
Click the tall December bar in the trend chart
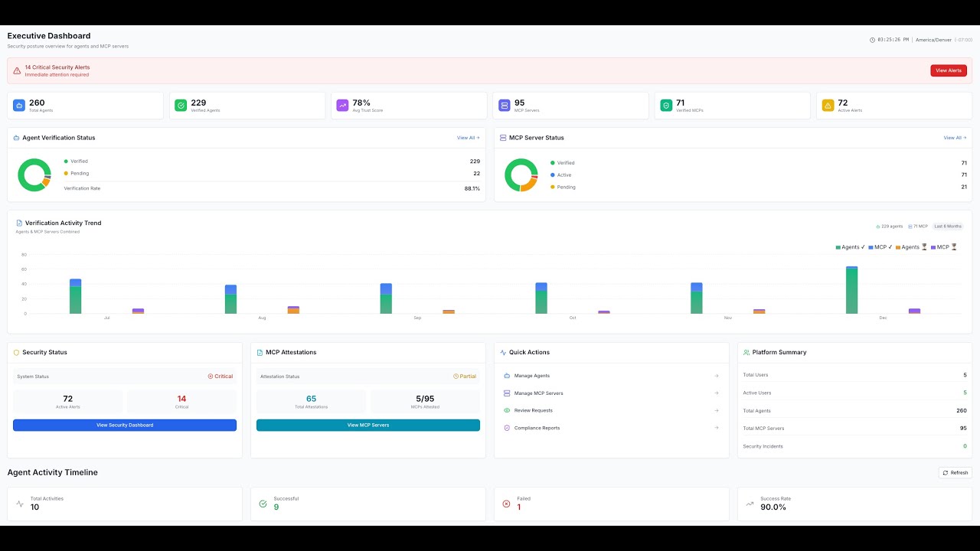point(851,290)
